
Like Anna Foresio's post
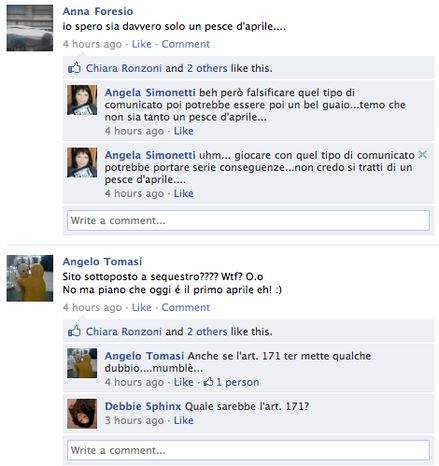tap(141, 44)
